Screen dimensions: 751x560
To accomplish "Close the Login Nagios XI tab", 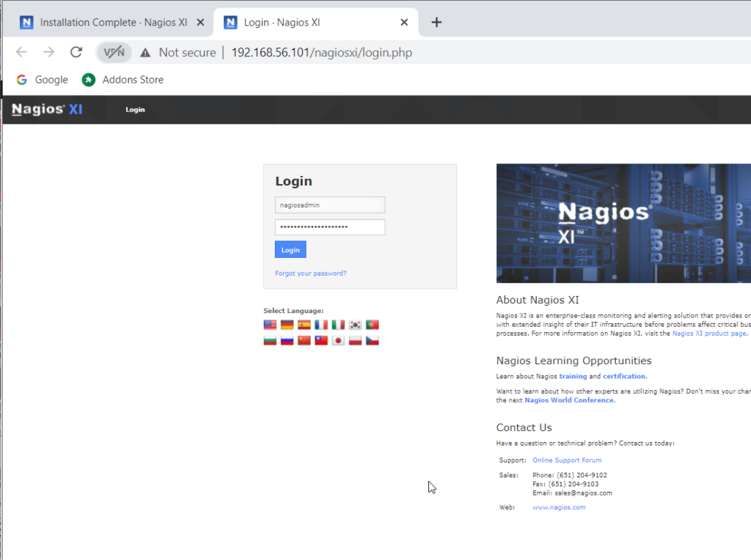I will point(404,22).
